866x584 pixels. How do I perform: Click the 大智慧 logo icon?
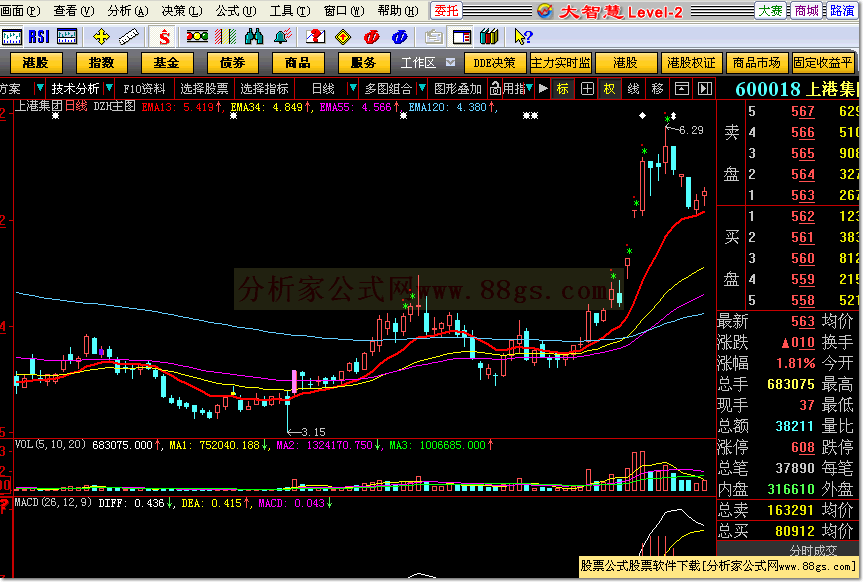(x=545, y=10)
